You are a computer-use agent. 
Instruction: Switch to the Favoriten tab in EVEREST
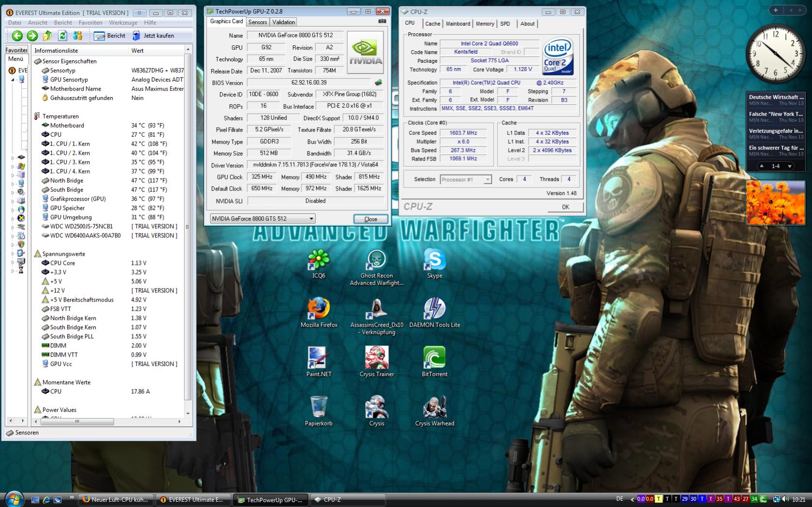click(16, 50)
